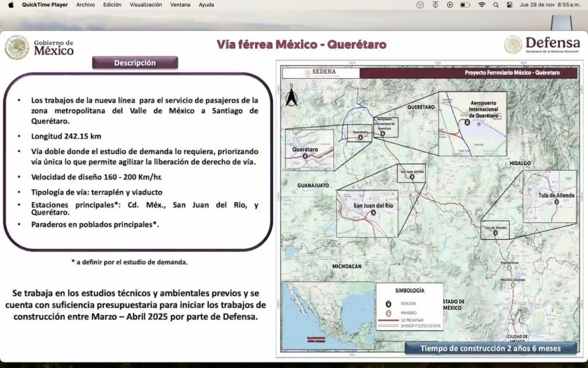The width and height of the screenshot is (588, 368).
Task: Click the battery status icon
Action: pos(465,5)
